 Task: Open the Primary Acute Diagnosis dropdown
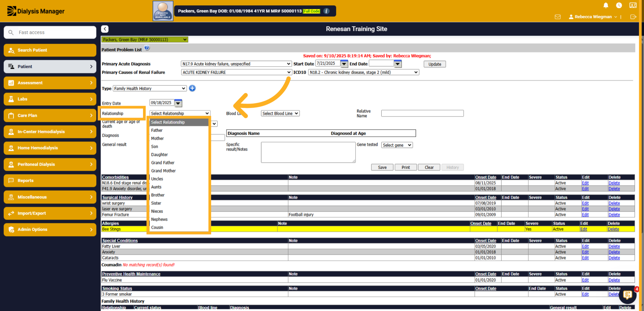(x=236, y=64)
